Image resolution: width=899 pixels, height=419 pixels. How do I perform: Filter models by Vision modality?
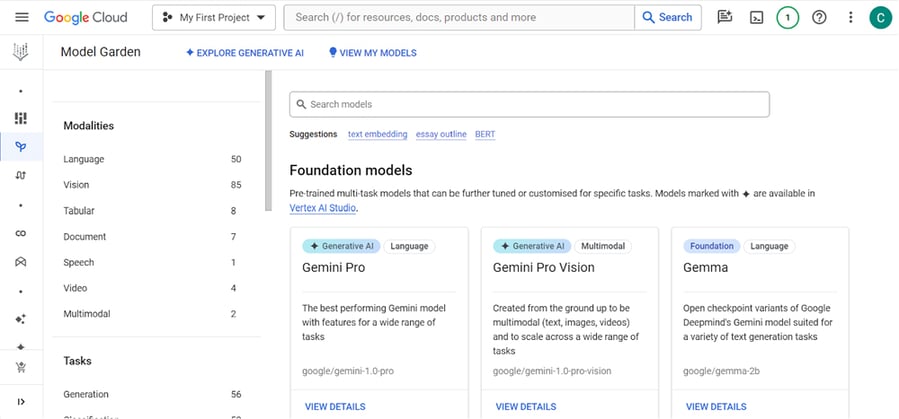click(77, 185)
